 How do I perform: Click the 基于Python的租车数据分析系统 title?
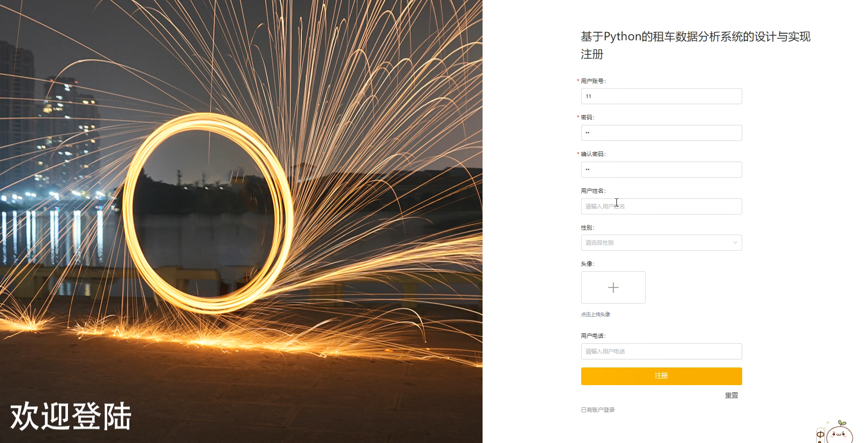tap(695, 37)
